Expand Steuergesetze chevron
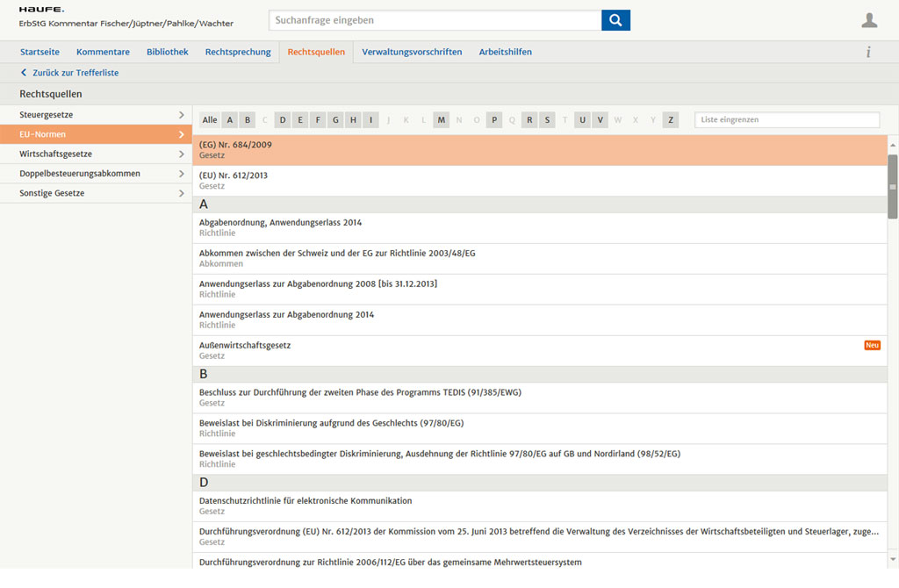The height and width of the screenshot is (588, 899). (181, 115)
